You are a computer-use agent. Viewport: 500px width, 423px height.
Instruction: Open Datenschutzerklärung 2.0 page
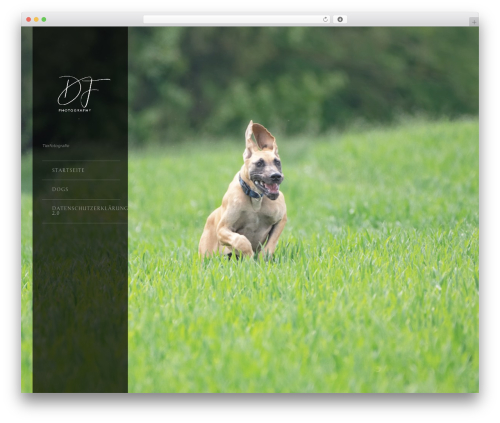pos(89,210)
